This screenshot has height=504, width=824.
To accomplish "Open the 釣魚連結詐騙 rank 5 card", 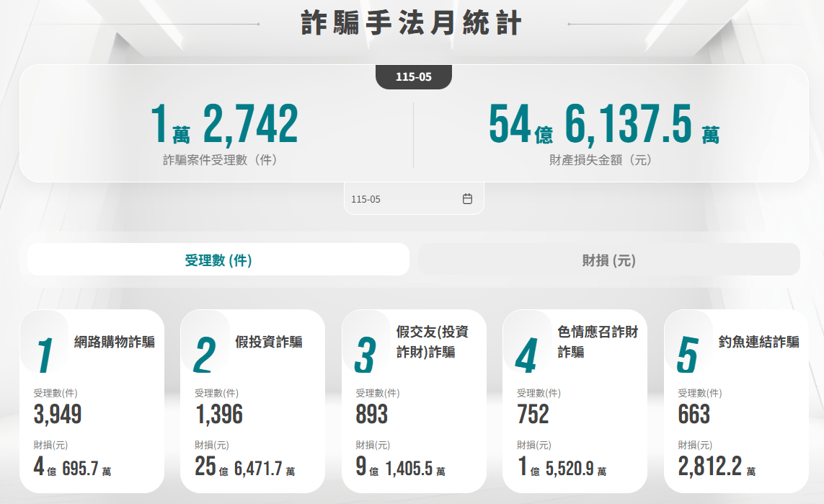I will (736, 401).
